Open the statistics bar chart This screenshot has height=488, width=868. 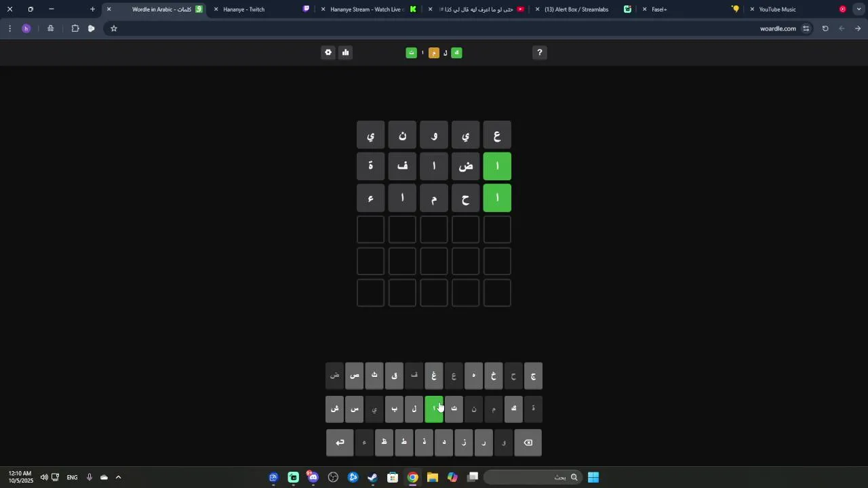(x=345, y=52)
